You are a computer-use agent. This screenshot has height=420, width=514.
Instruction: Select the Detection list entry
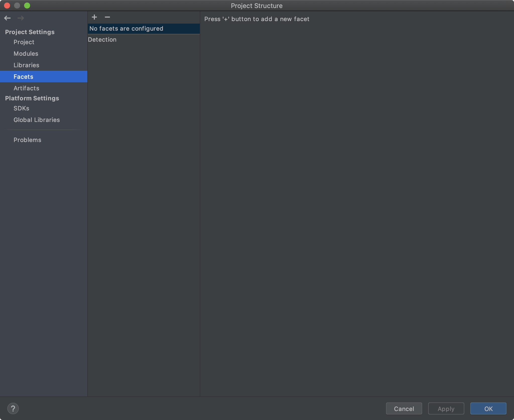click(102, 40)
